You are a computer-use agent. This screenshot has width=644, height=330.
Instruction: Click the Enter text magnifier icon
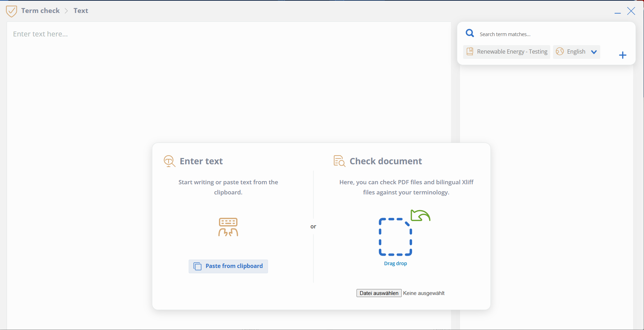click(169, 161)
